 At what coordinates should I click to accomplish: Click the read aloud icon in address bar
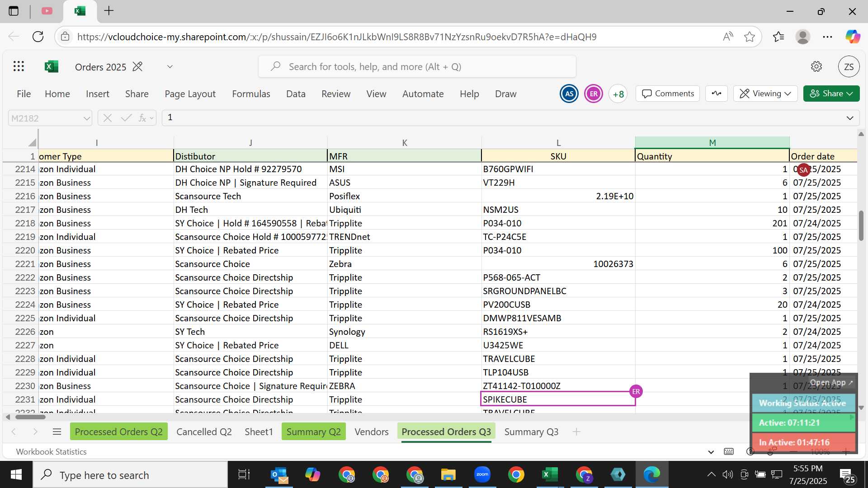(727, 37)
